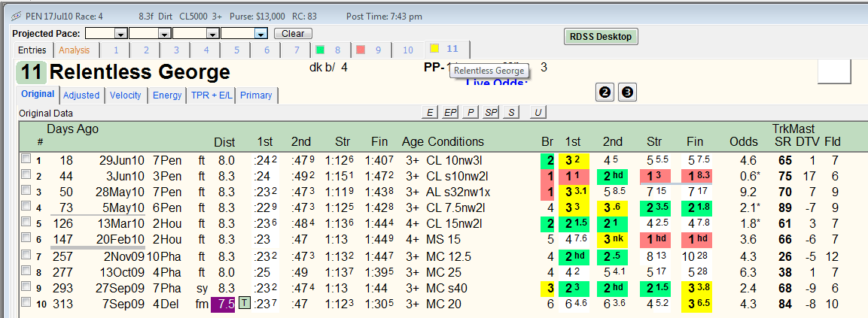Open RDSS Desktop
868x318 pixels.
(601, 37)
